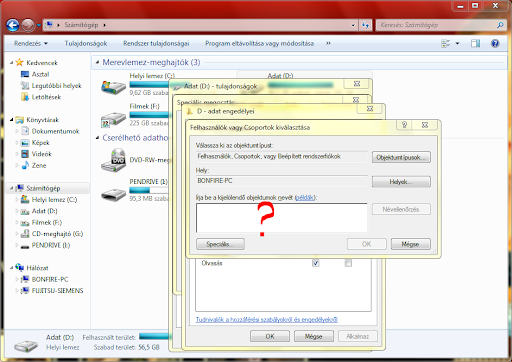Viewport: 512px width, 362px height.
Task: Click Mégse in Felhasználók kiválasztása dialog
Action: 410,244
